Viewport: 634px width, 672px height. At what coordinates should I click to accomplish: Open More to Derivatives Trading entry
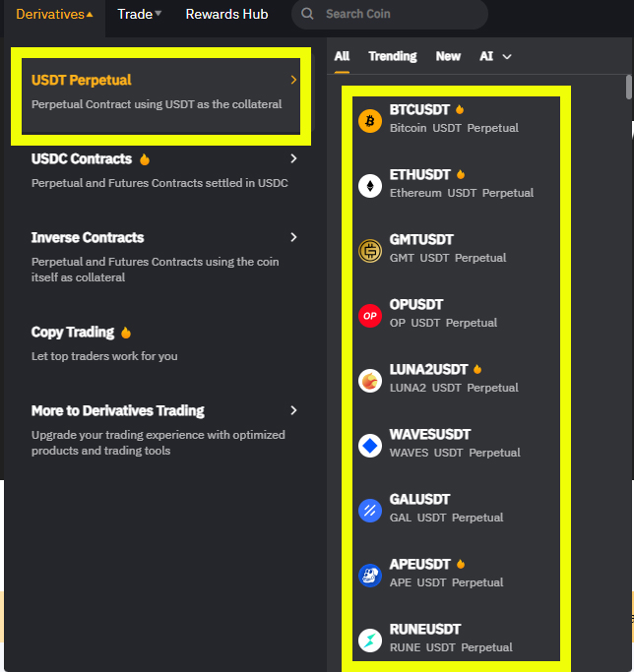click(164, 430)
